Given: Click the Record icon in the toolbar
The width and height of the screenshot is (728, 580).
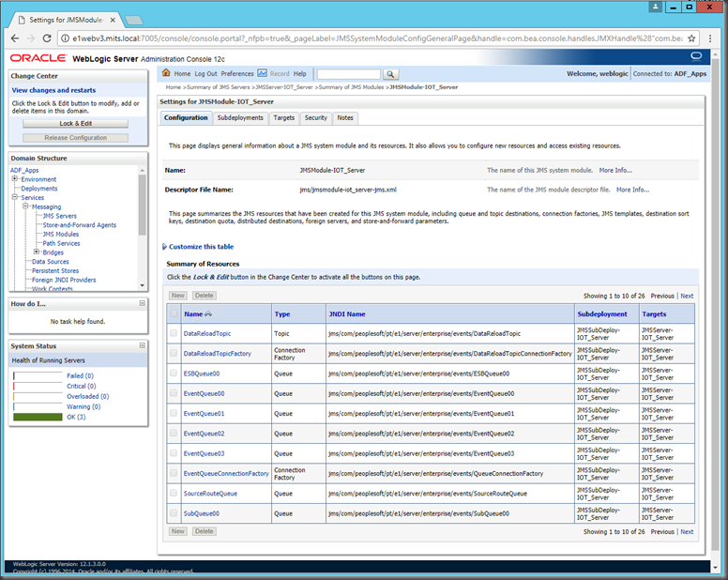Looking at the screenshot, I should [263, 73].
